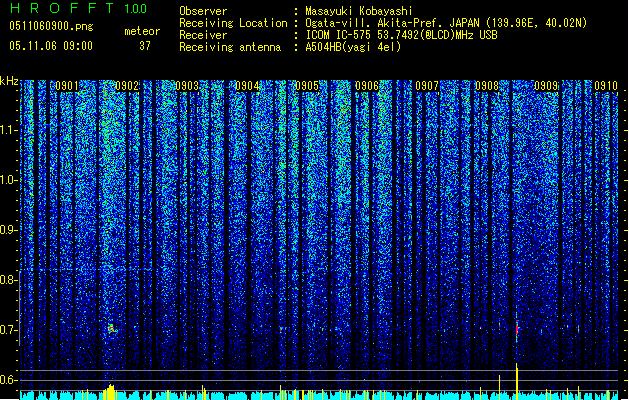Click the 0.6 kHz axis label

(8, 380)
